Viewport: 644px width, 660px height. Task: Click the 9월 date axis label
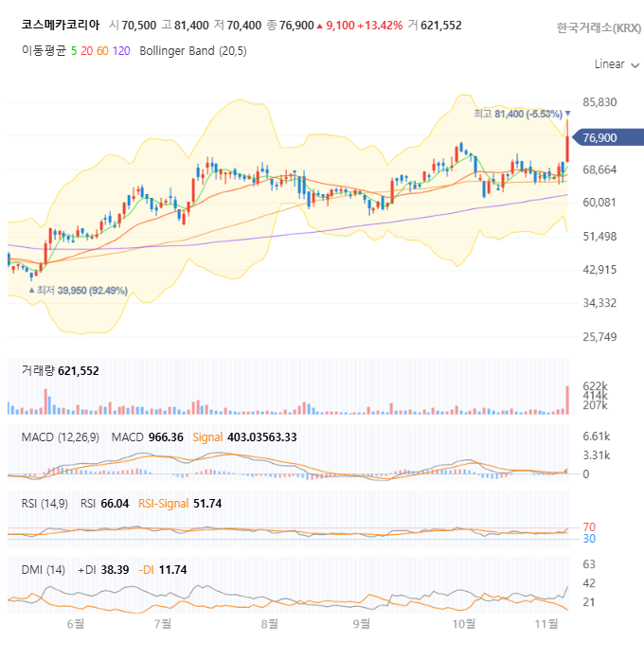[362, 624]
